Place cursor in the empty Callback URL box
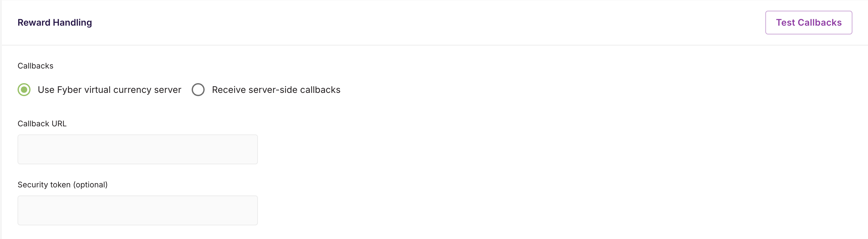Image resolution: width=868 pixels, height=239 pixels. [x=137, y=149]
